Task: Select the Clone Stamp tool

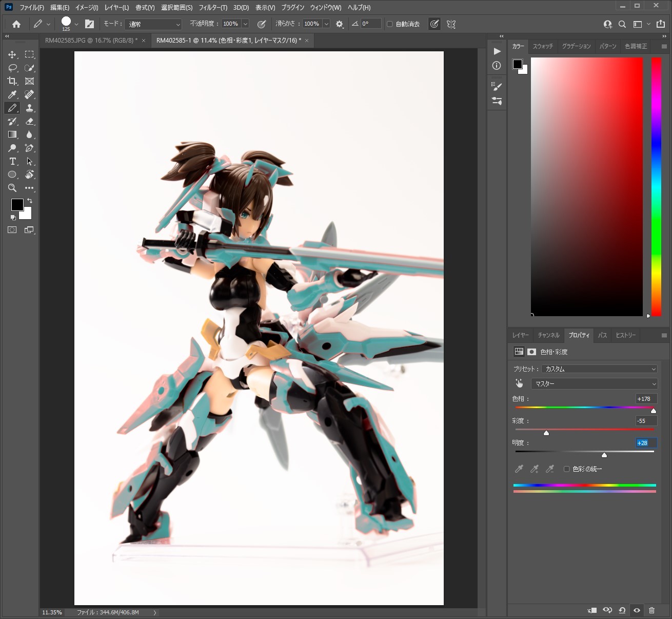Action: click(x=30, y=108)
